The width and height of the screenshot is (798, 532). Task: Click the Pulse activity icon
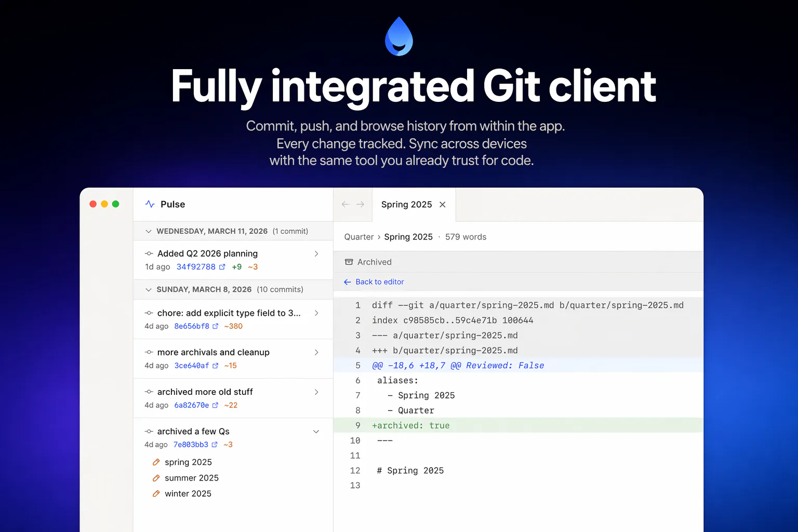tap(150, 204)
